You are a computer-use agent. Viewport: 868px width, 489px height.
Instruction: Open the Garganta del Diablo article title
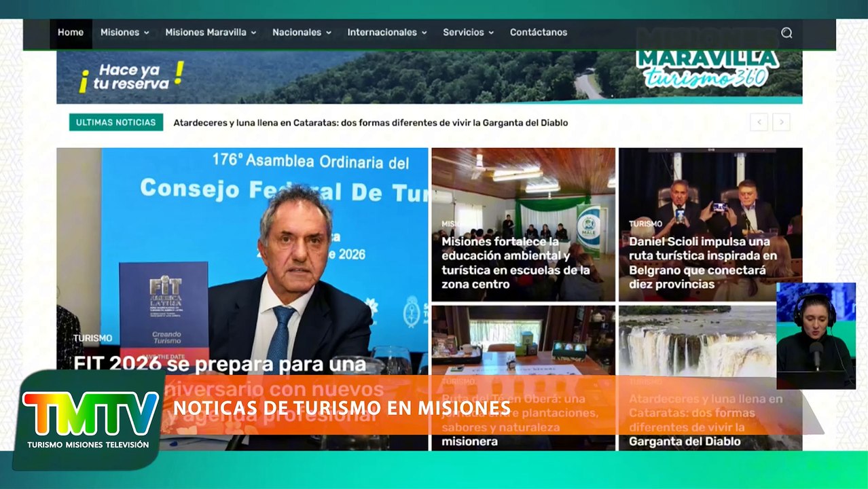706,420
